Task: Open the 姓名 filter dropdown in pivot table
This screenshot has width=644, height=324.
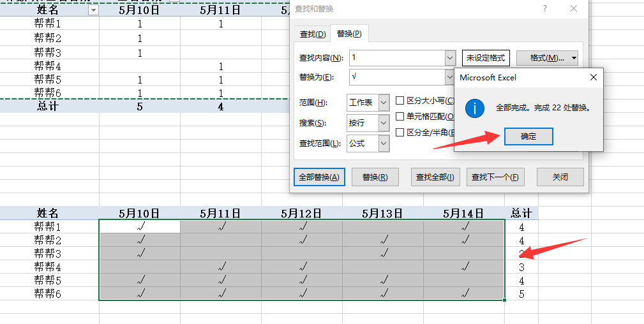Action: coord(94,10)
